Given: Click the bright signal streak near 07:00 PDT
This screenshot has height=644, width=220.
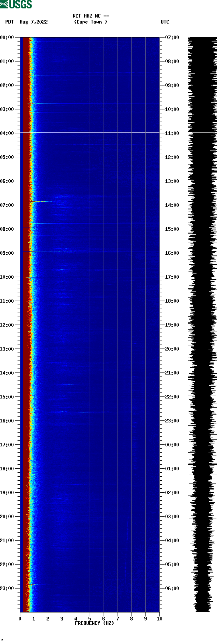Looking at the screenshot, I should click(41, 201).
